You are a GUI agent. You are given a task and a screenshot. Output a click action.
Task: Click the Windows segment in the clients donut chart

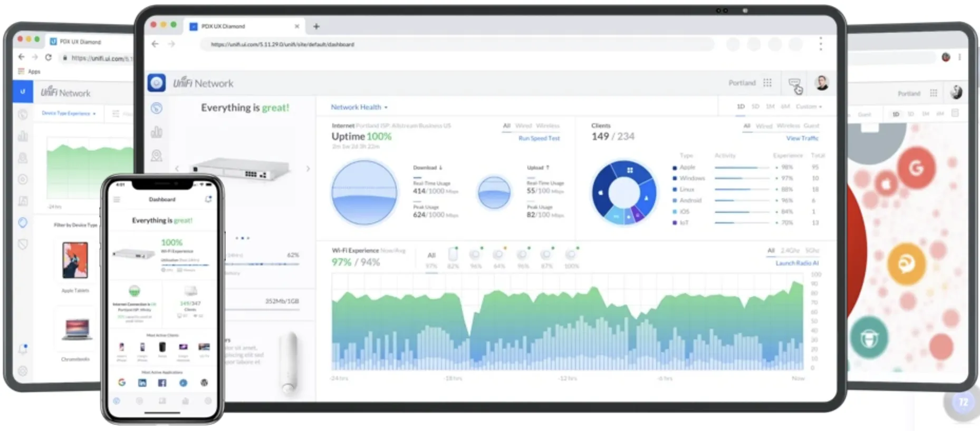pyautogui.click(x=630, y=170)
